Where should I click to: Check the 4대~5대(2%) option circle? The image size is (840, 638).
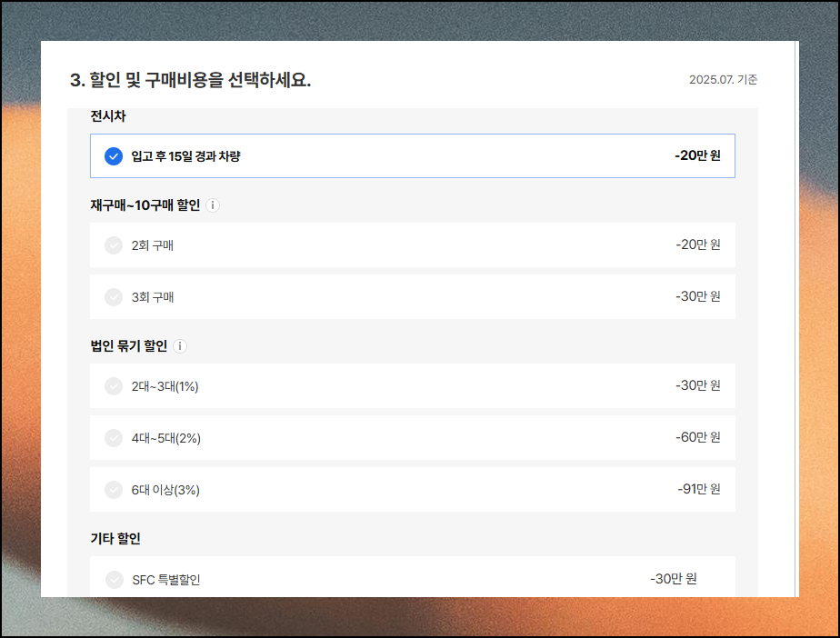[x=114, y=438]
